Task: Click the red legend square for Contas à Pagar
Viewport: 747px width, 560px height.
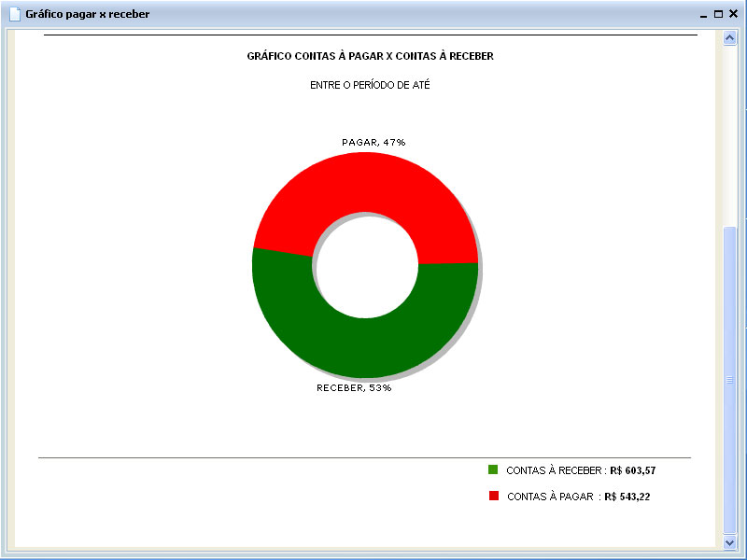Action: [493, 497]
